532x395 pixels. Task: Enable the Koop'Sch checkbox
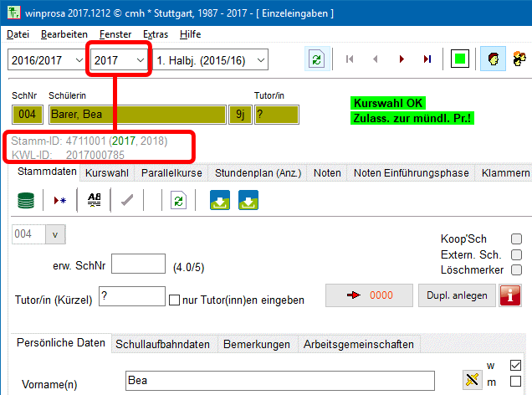516,239
